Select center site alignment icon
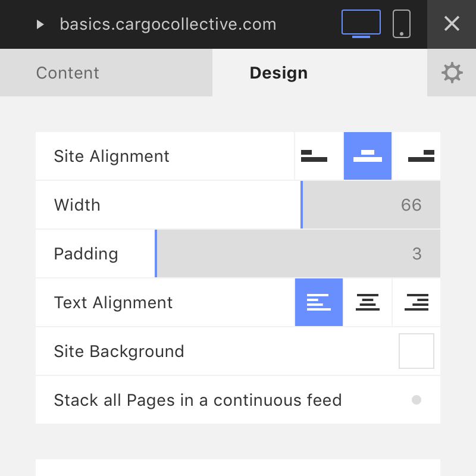 pos(367,156)
